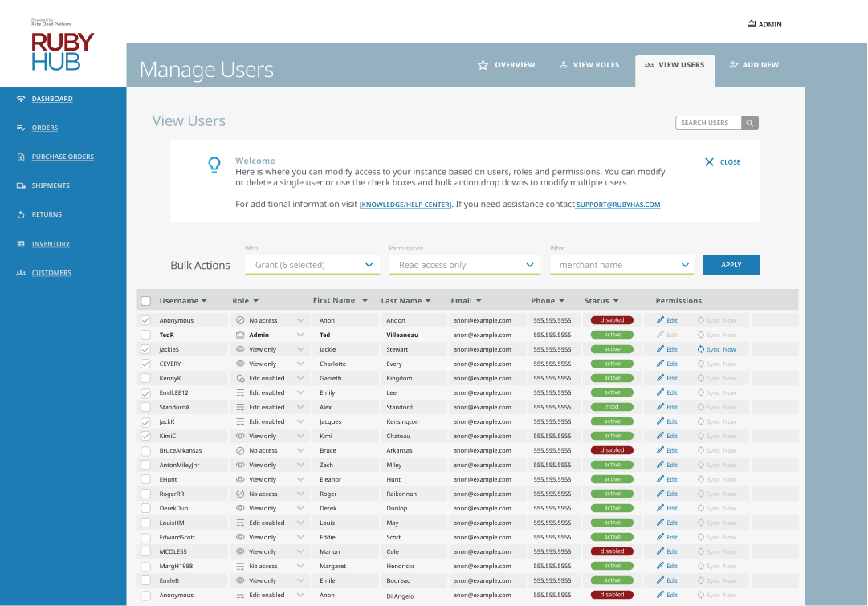Click the hold status badge for StandordA
The image size is (868, 606).
tap(612, 407)
